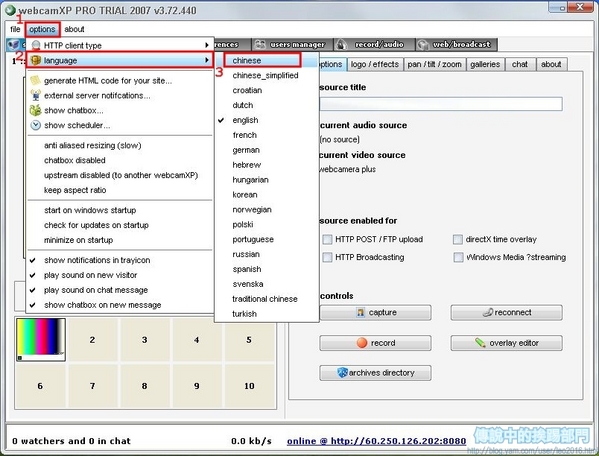
Task: Switch to chat tab
Action: point(520,64)
